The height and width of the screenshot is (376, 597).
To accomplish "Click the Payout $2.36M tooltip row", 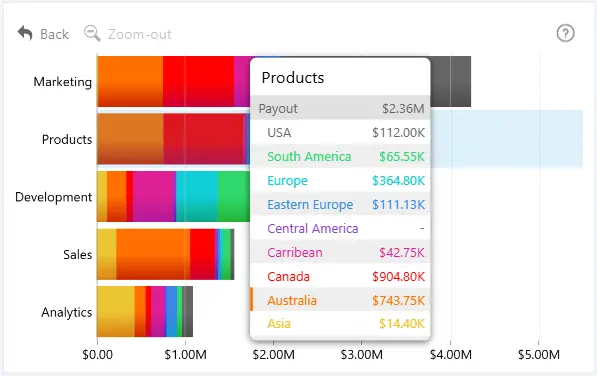I will coord(340,108).
